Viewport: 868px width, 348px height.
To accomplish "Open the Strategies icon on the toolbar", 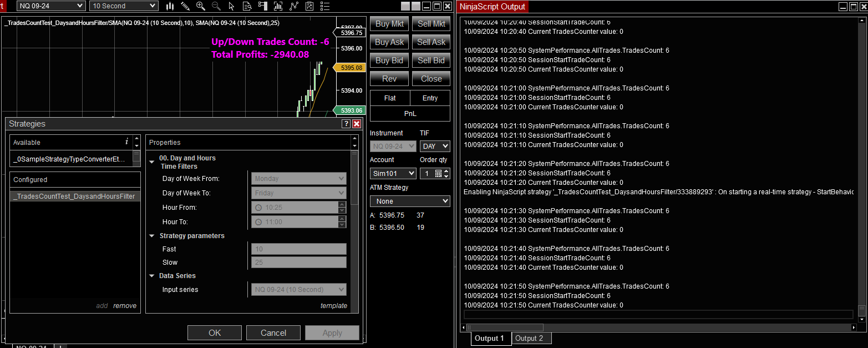I will [294, 6].
